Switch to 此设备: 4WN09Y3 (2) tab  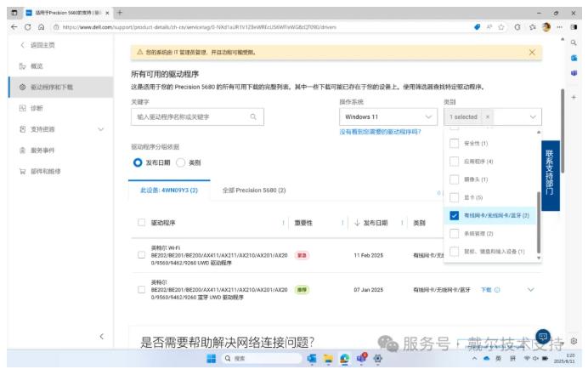(x=169, y=190)
